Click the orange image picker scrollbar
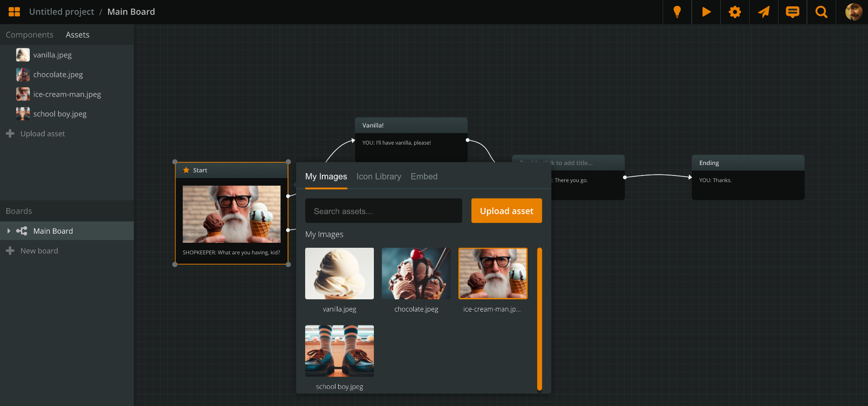Image resolution: width=868 pixels, height=406 pixels. [539, 319]
